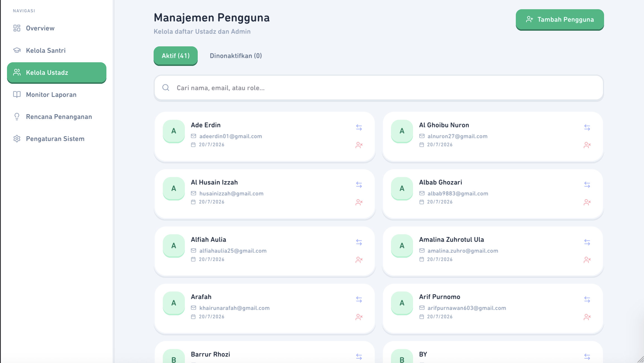The image size is (644, 363).
Task: Click the Tambah Pengguna button
Action: click(x=560, y=20)
